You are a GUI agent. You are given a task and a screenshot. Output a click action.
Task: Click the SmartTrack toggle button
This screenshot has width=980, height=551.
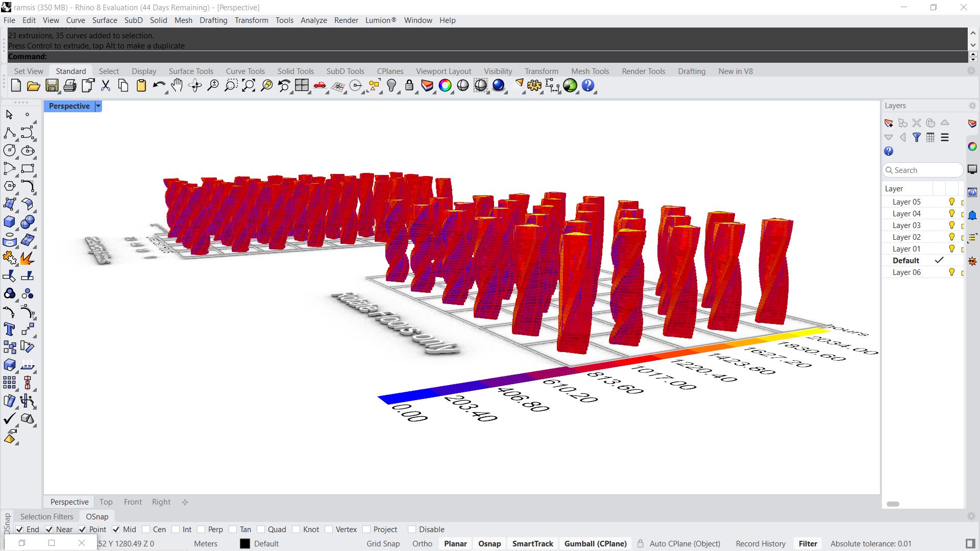click(x=532, y=543)
